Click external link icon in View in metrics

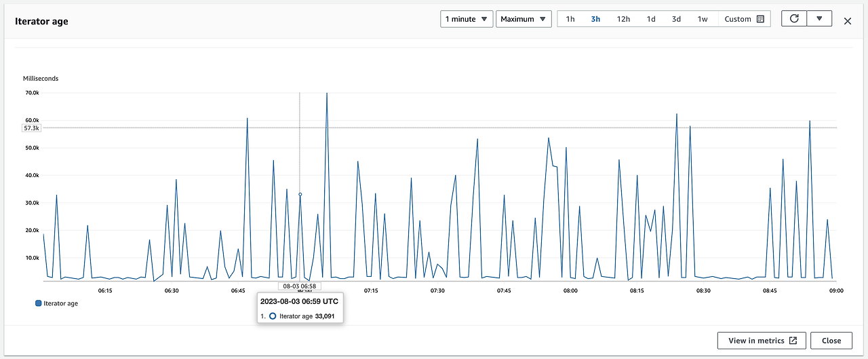coord(793,341)
